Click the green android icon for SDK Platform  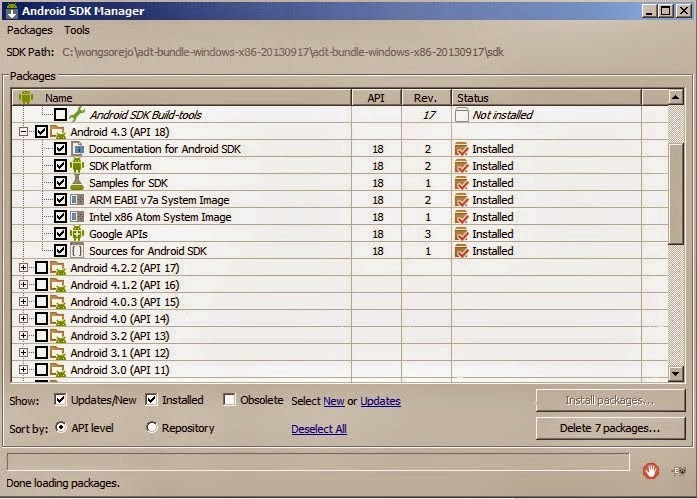77,166
